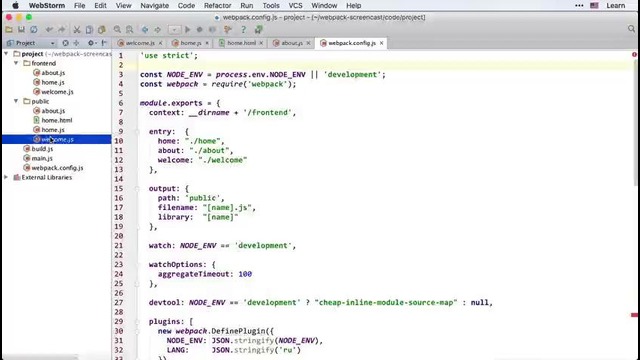Click the Learn menu bar item
This screenshot has width=640, height=360.
tap(616, 6)
